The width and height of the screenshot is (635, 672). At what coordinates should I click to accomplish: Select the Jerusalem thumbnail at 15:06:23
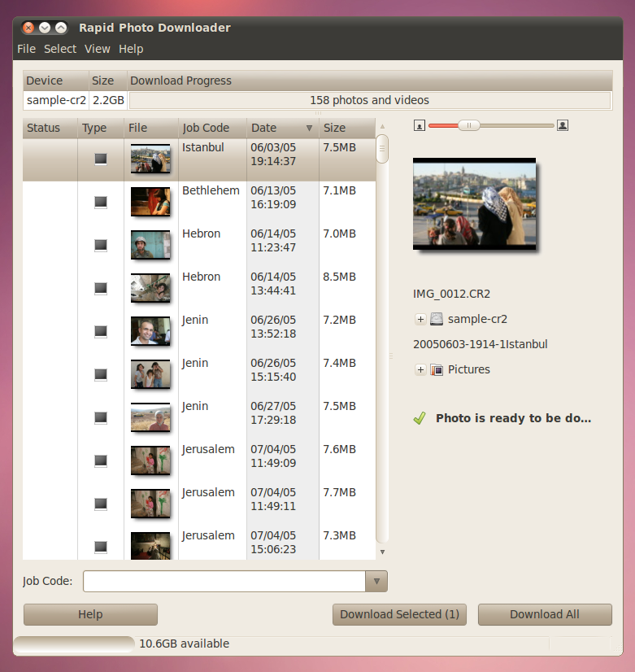point(150,546)
